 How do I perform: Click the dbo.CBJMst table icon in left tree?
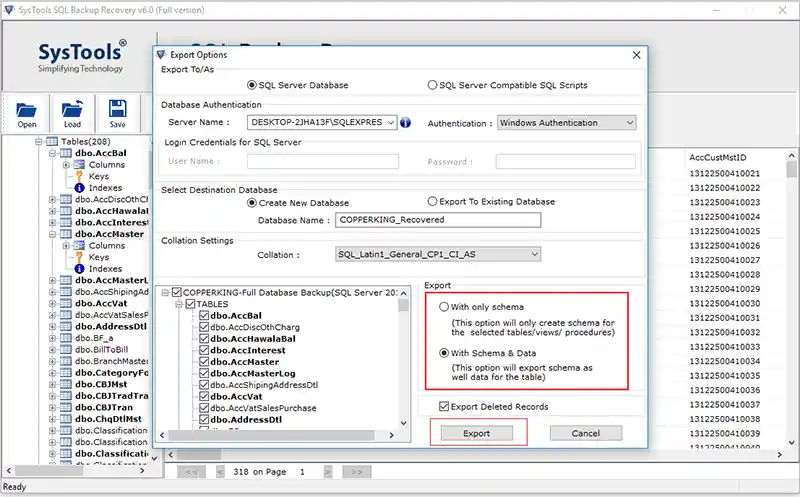pyautogui.click(x=66, y=384)
